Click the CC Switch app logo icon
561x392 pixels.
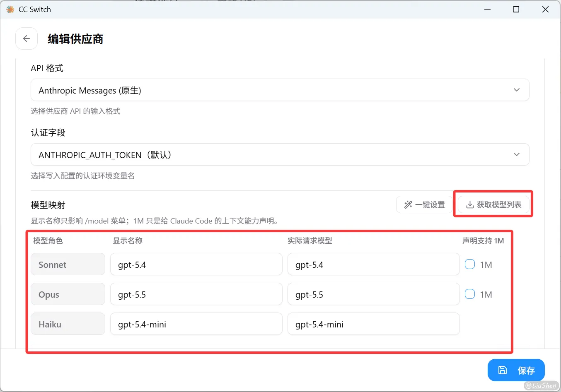click(10, 9)
